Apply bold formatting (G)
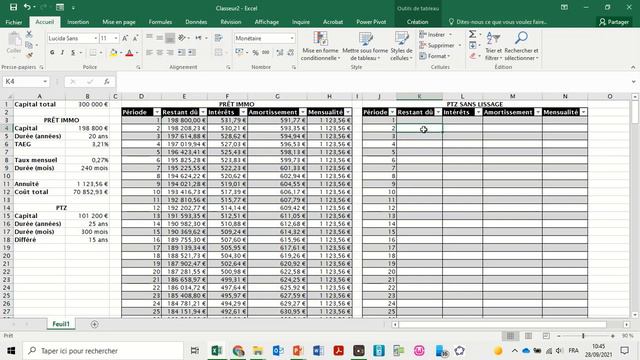 click(52, 53)
